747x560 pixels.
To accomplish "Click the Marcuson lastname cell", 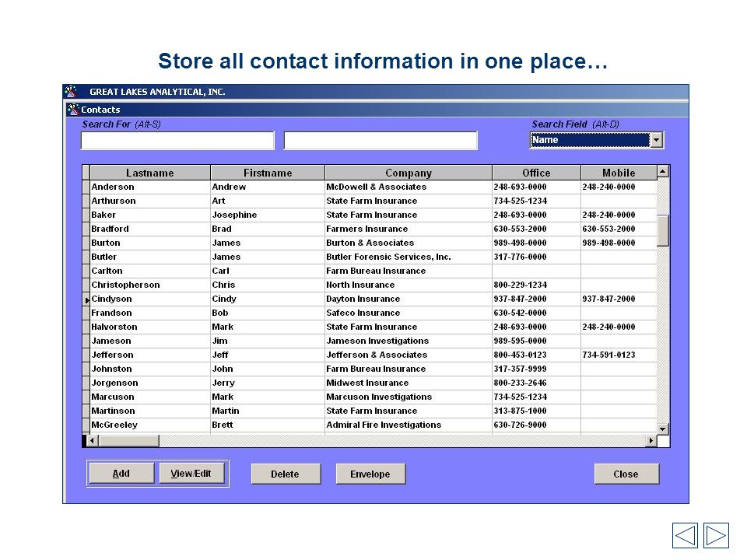I will [150, 397].
